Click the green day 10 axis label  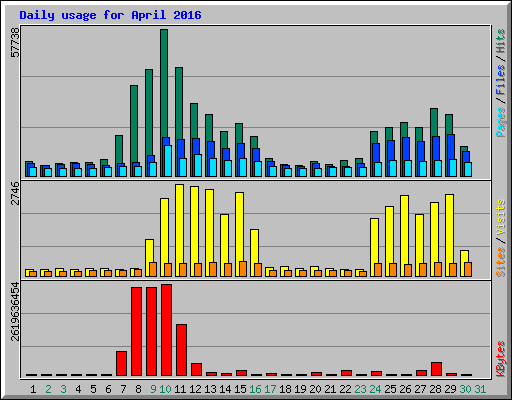(166, 389)
